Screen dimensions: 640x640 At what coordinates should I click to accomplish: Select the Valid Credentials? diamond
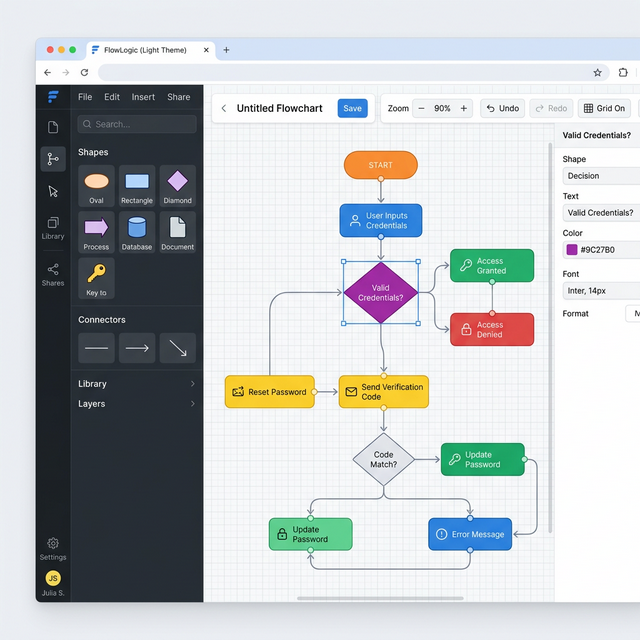(381, 293)
